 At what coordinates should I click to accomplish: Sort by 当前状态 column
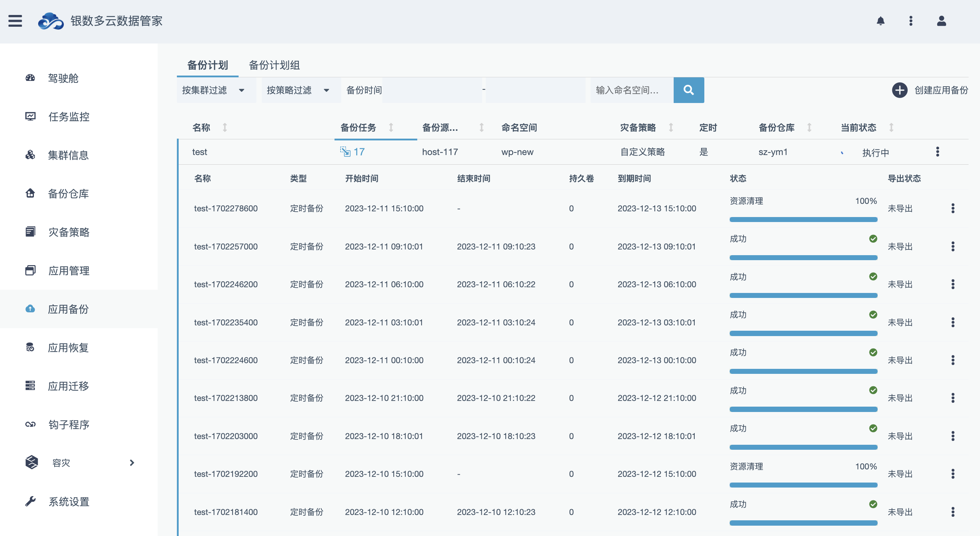(891, 127)
